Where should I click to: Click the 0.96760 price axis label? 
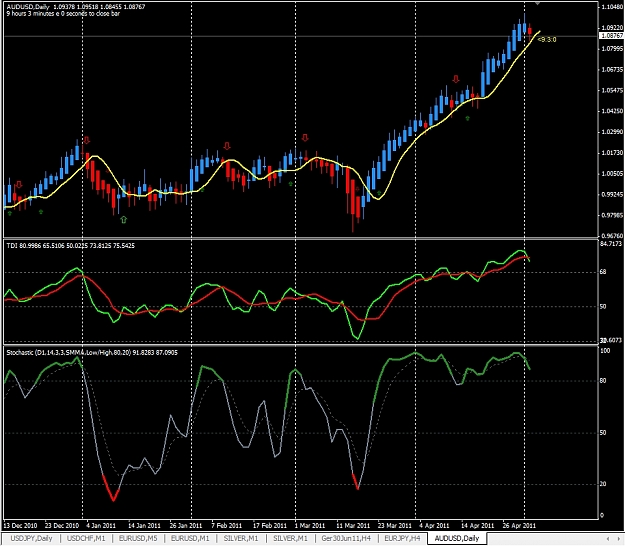tap(611, 236)
